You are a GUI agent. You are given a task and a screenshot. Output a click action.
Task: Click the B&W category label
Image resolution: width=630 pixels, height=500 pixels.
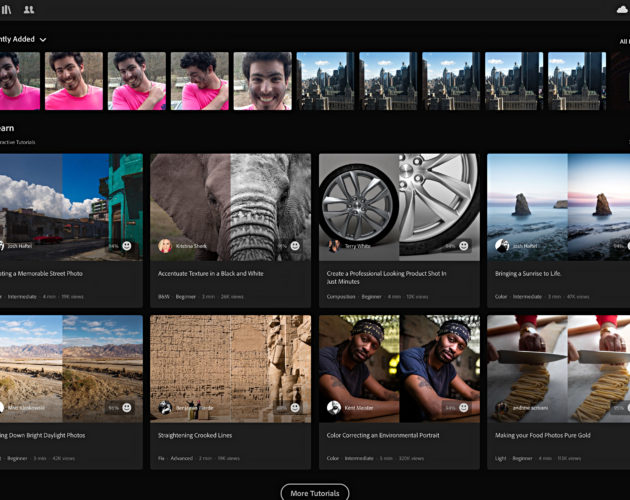click(x=164, y=297)
